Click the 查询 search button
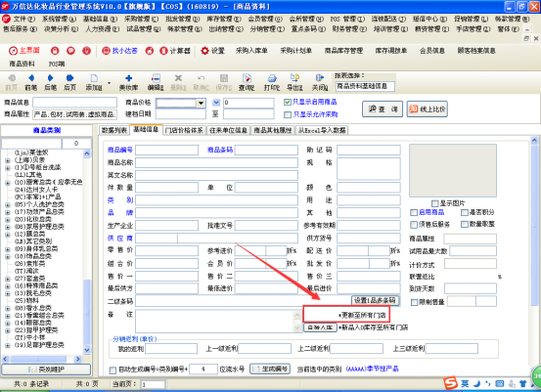541x392 pixels. (x=383, y=109)
